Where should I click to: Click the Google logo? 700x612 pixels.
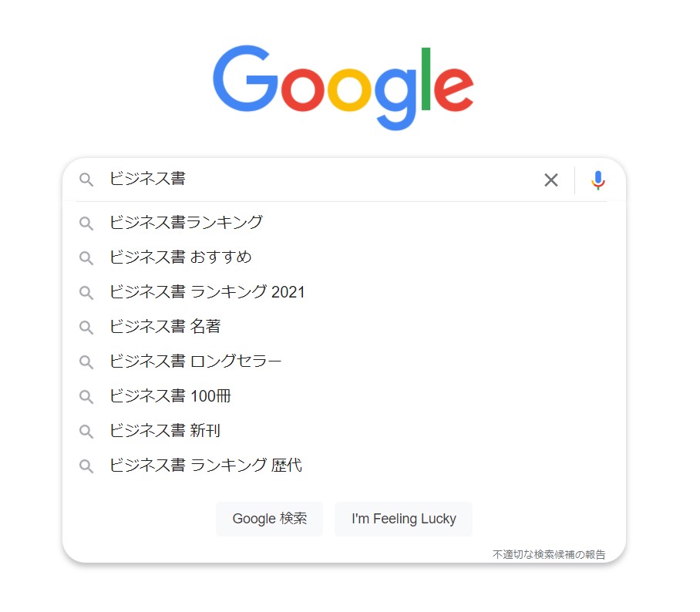point(343,87)
